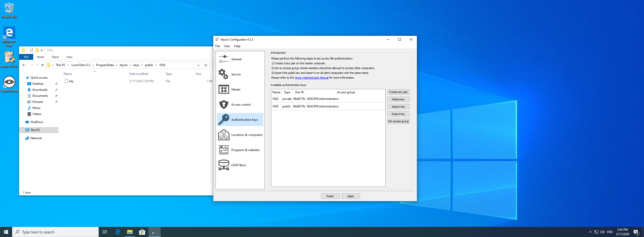Reset the Veyon configuration
The image size is (644, 237).
click(x=330, y=196)
